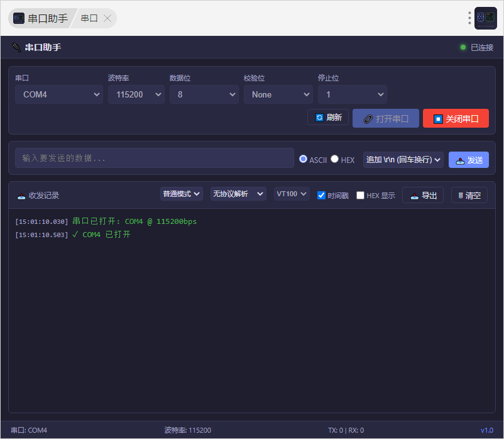Image resolution: width=504 pixels, height=439 pixels.
Task: Switch to the 串口 tab
Action: 89,18
